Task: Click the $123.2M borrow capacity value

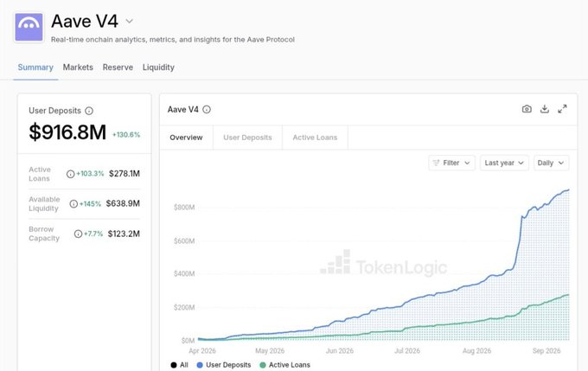Action: (x=124, y=234)
